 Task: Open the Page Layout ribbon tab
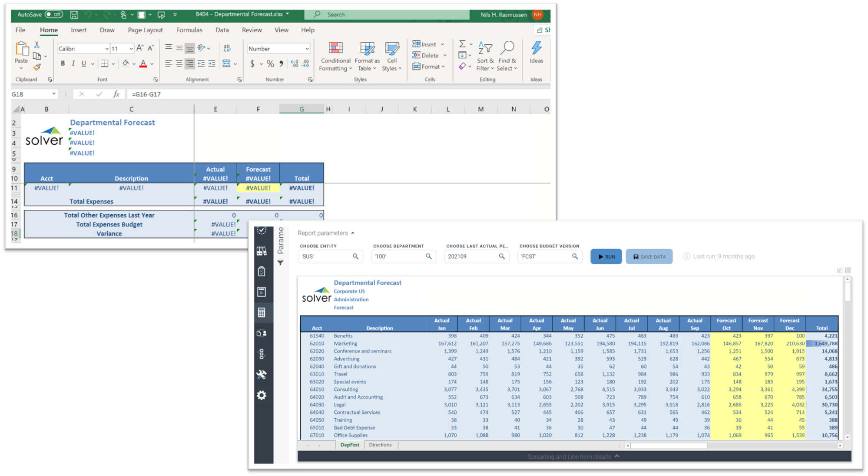(x=145, y=30)
